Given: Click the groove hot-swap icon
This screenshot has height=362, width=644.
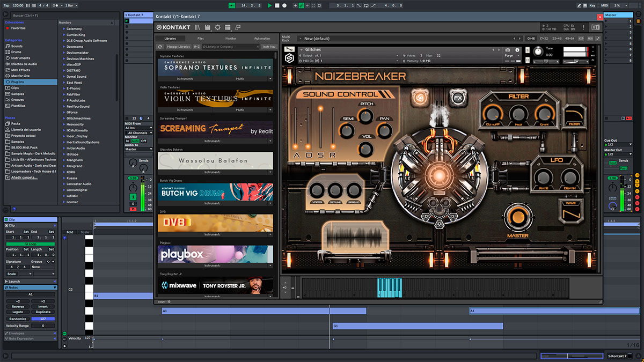Looking at the screenshot, I should click(x=48, y=262).
